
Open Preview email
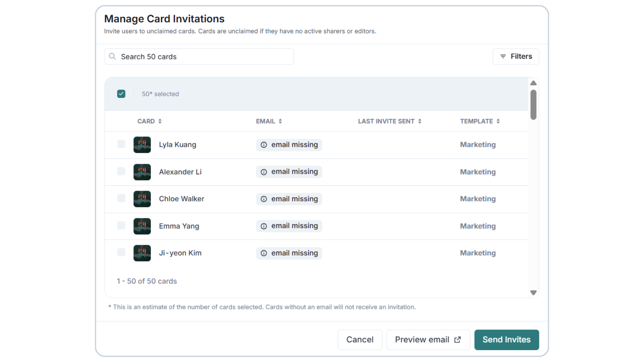(x=428, y=340)
